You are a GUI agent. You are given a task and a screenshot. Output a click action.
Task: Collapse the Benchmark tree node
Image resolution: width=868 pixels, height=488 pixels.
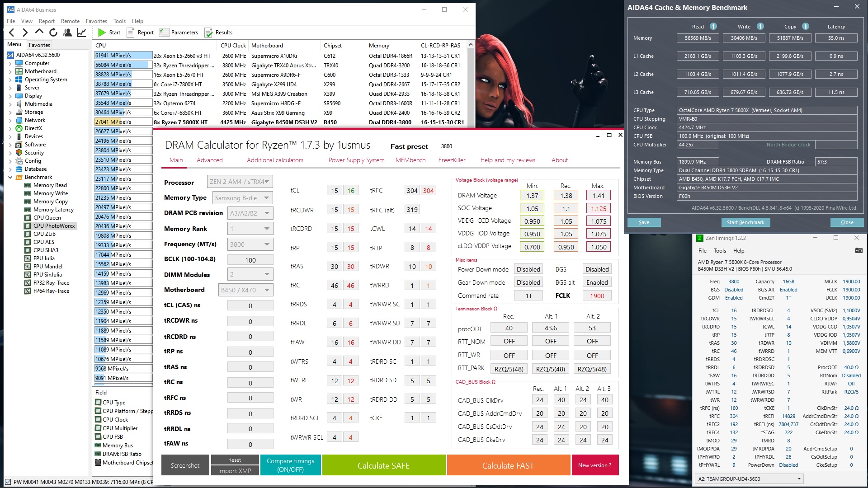(10, 177)
